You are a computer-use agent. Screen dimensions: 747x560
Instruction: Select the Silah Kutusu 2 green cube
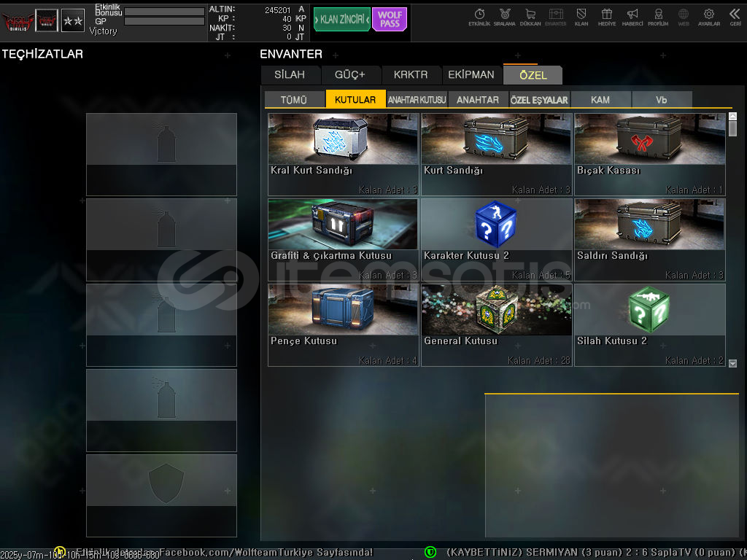click(x=649, y=309)
